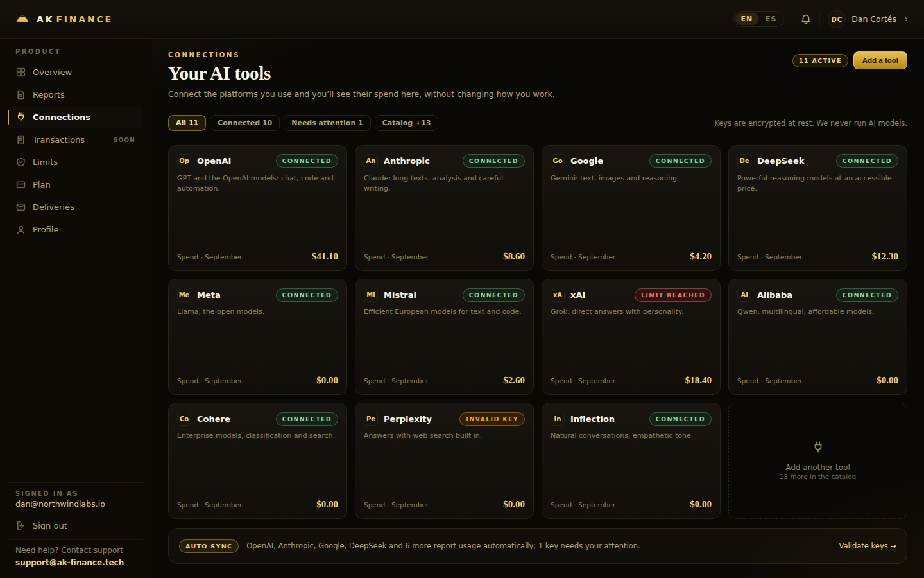Click Sign out
This screenshot has height=578, width=924.
click(x=75, y=526)
